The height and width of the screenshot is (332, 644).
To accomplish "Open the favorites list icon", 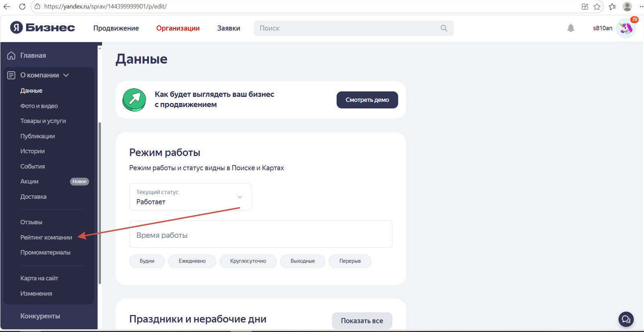I will click(612, 6).
